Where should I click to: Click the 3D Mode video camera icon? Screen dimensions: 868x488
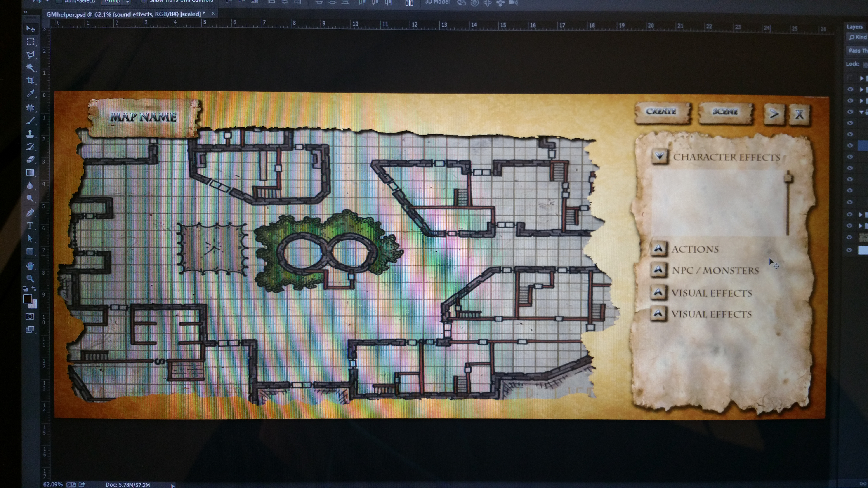513,3
